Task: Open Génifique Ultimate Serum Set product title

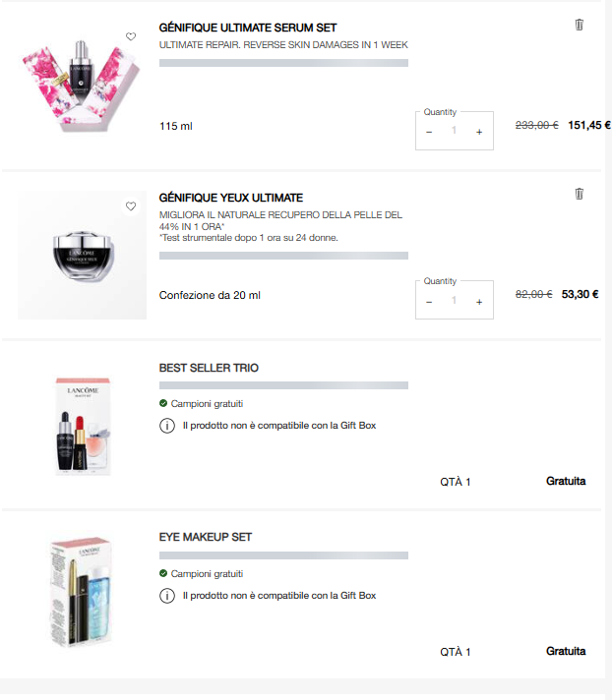Action: tap(248, 28)
